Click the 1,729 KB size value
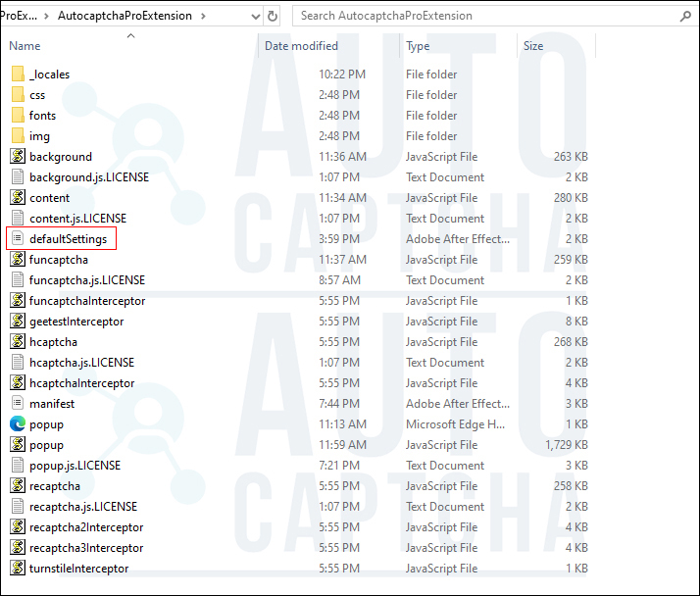Screen dimensions: 700x596 (x=567, y=445)
